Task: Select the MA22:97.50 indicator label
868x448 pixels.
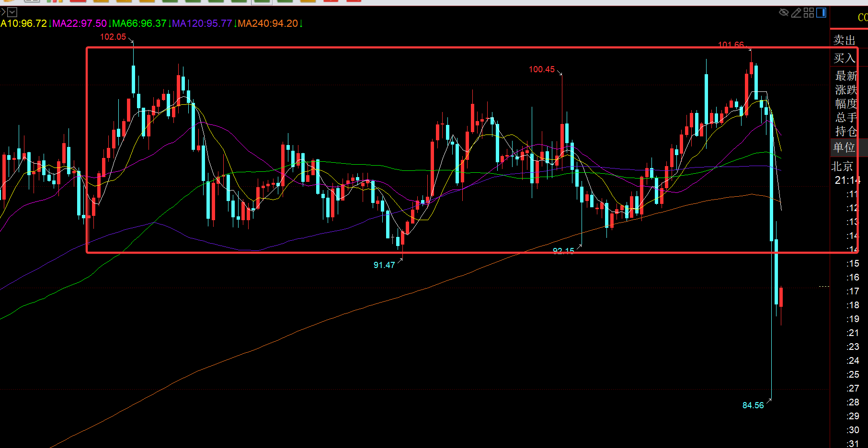Action: pyautogui.click(x=80, y=23)
